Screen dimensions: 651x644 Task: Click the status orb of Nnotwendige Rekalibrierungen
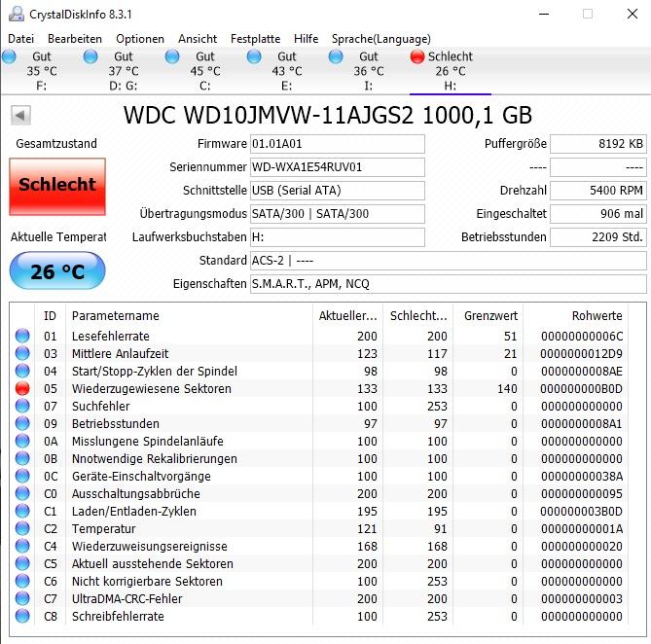pyautogui.click(x=22, y=458)
